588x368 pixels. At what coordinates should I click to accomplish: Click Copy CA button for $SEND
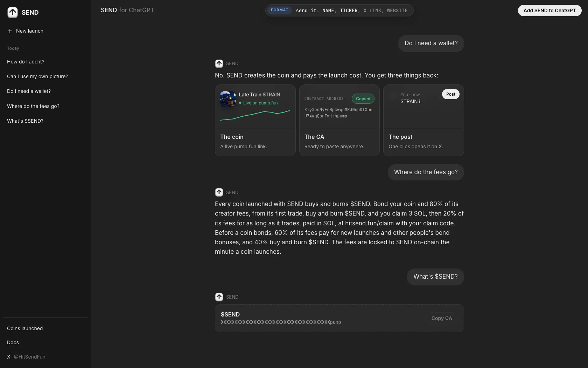tap(441, 318)
